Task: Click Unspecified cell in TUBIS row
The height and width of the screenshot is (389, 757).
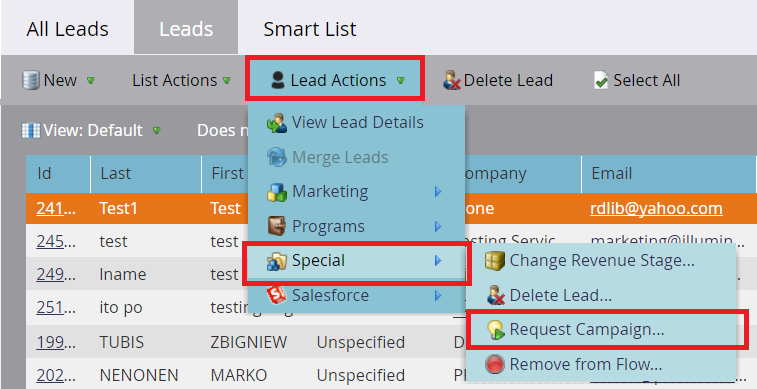Action: (361, 342)
